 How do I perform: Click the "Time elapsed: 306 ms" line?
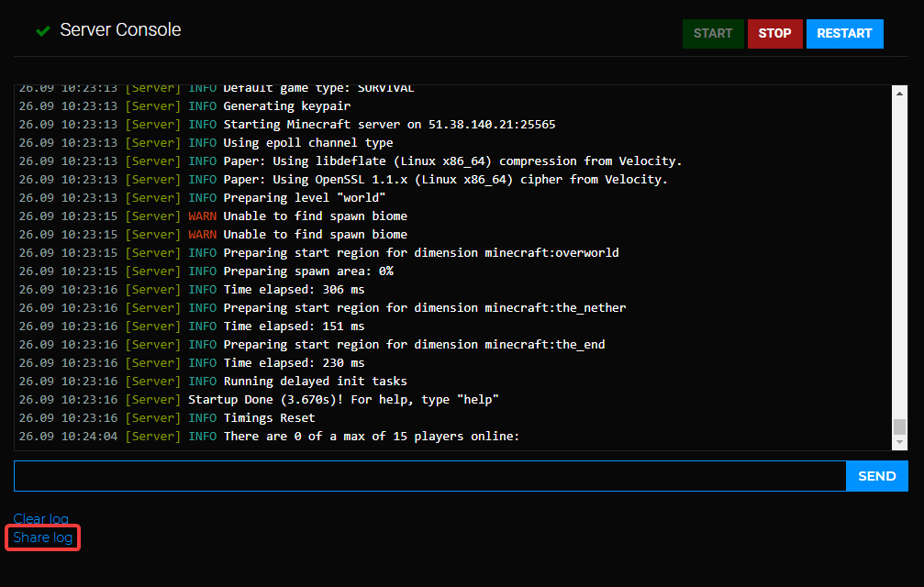pyautogui.click(x=192, y=289)
